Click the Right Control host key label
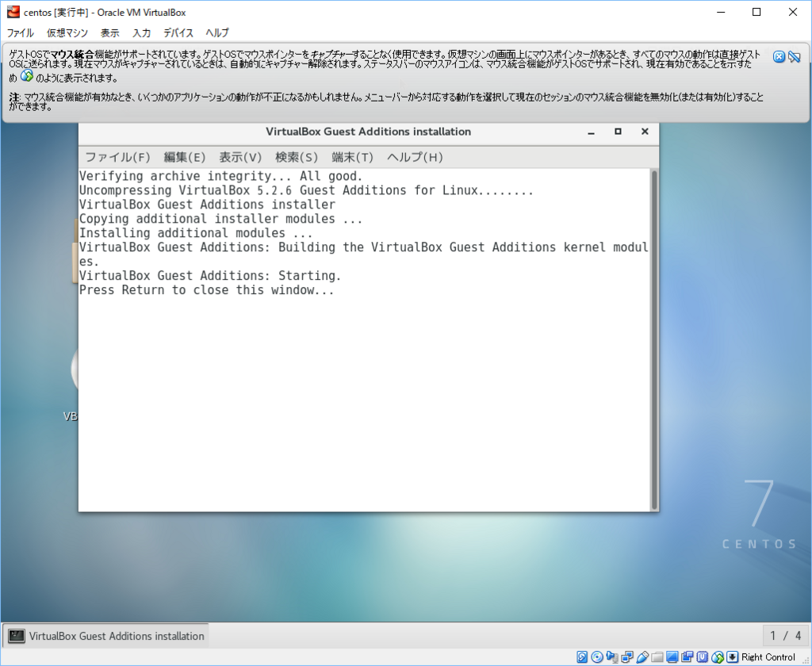Viewport: 812px width, 666px height. tap(768, 657)
